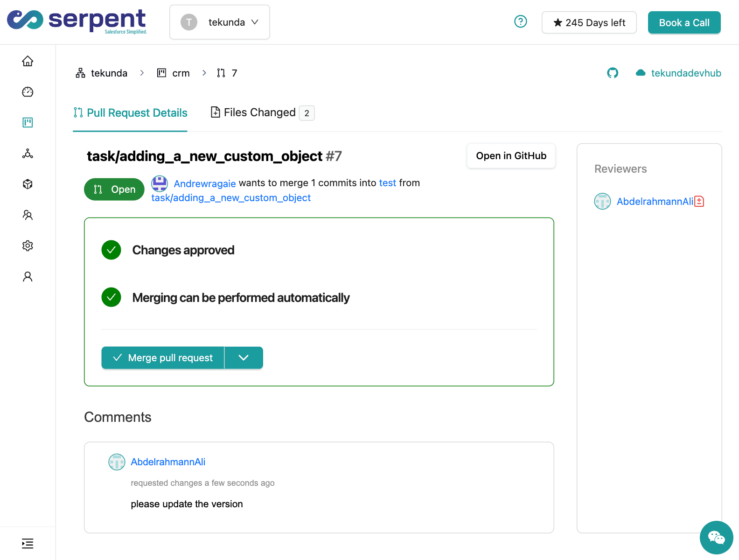Expand the tekunda workspace dropdown
Viewport: 739px width, 560px height.
point(220,22)
